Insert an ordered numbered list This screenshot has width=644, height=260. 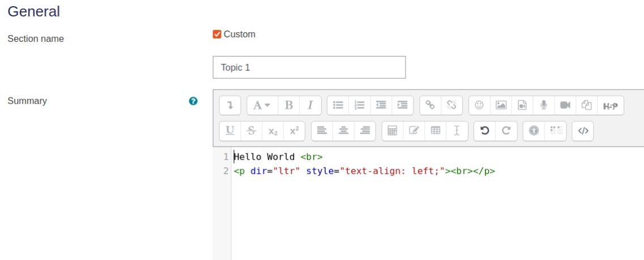tap(359, 105)
